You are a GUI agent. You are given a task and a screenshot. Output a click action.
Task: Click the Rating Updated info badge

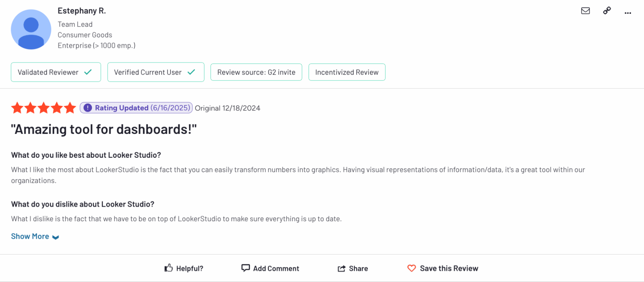click(136, 108)
